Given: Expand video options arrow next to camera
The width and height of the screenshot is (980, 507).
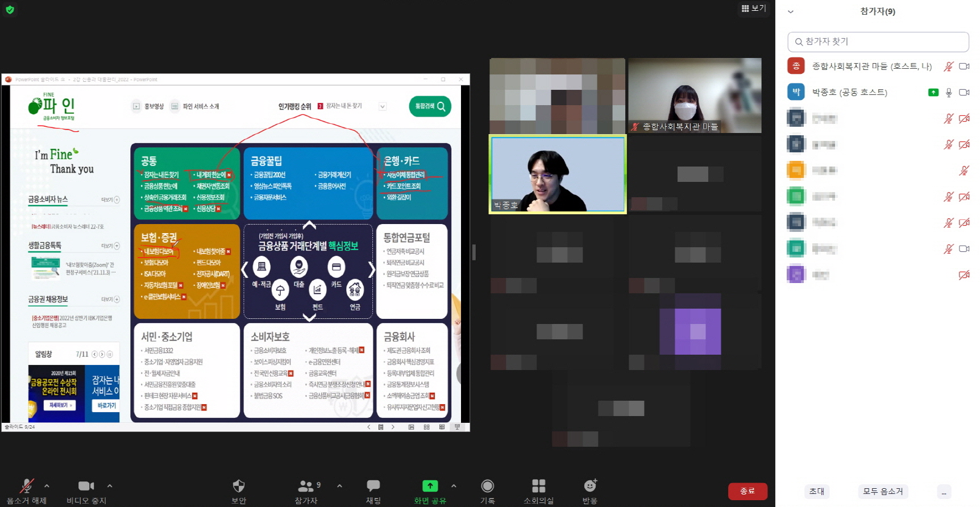Looking at the screenshot, I should pyautogui.click(x=110, y=486).
